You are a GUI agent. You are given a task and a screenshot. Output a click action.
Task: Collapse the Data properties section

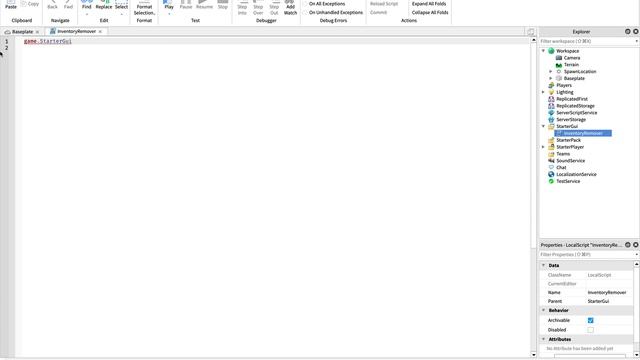[x=543, y=265]
